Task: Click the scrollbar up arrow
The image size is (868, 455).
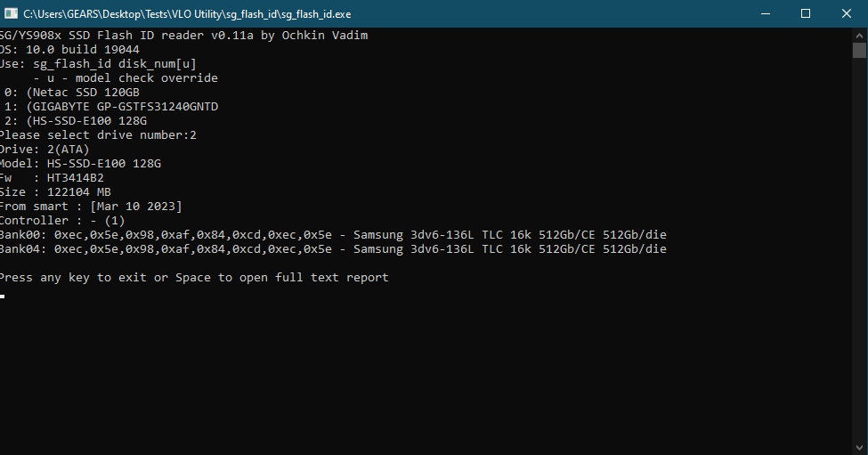Action: click(860, 35)
